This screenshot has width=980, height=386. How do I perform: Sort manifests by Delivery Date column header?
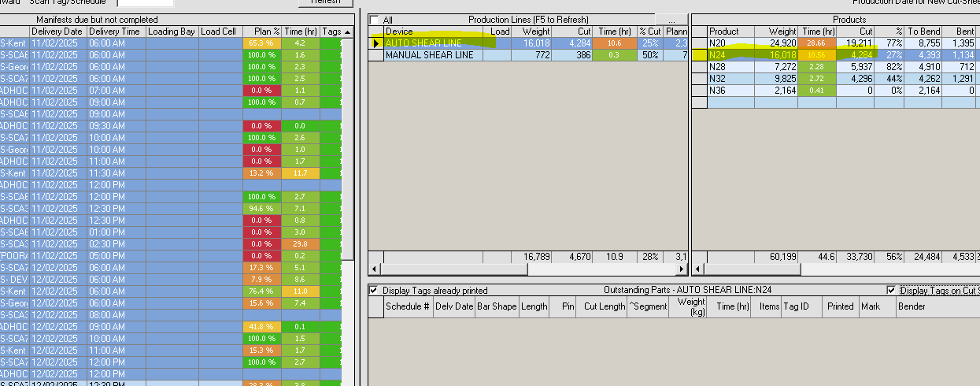(x=57, y=32)
